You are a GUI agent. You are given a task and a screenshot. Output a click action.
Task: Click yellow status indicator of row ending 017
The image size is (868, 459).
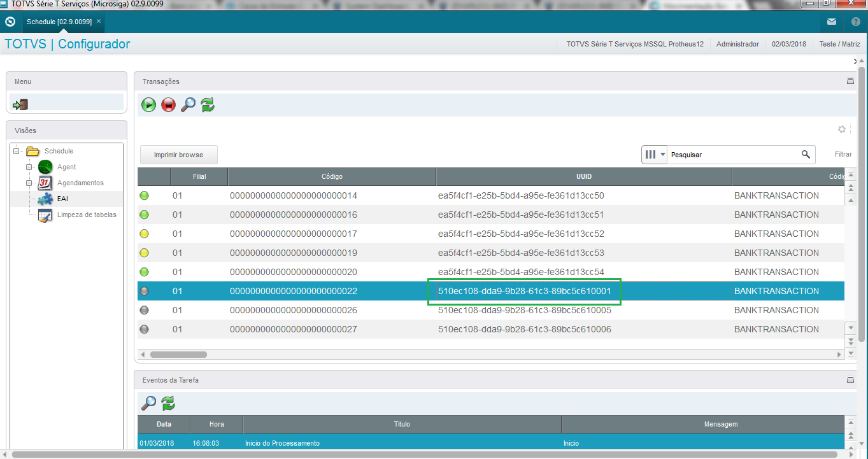145,234
